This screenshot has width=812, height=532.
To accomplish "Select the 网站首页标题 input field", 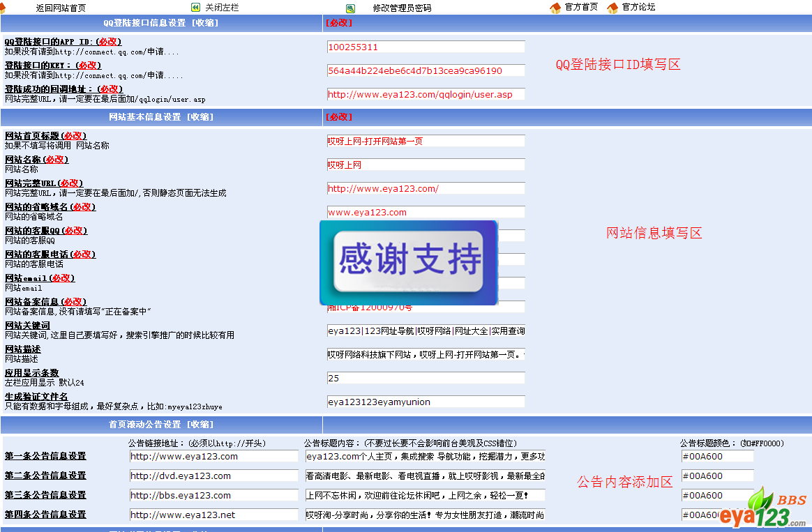I will 426,142.
